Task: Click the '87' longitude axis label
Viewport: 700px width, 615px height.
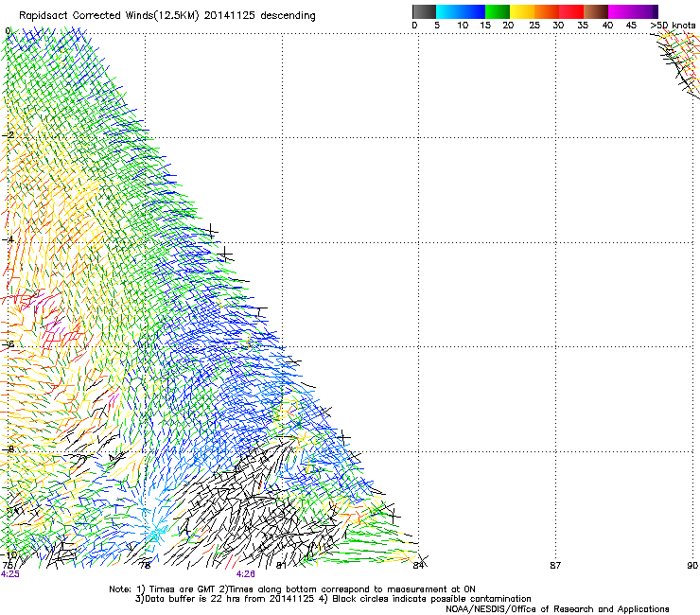Action: click(555, 566)
